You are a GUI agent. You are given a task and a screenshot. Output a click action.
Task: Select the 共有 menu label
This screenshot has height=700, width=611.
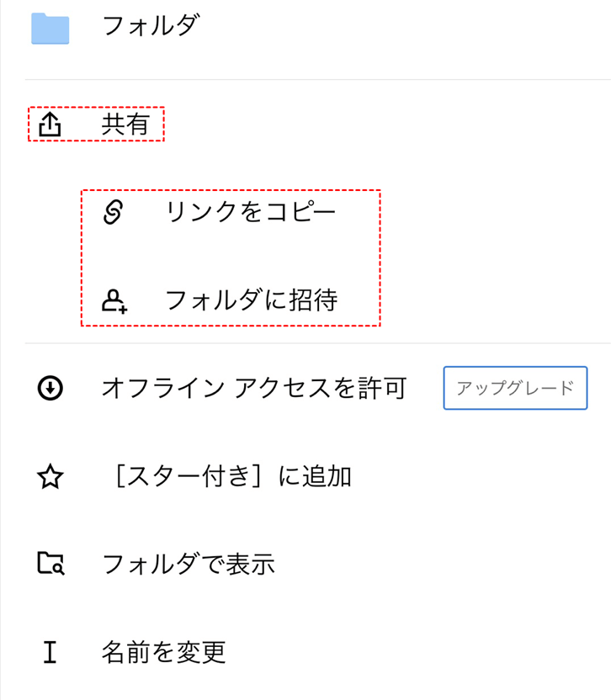(x=125, y=125)
